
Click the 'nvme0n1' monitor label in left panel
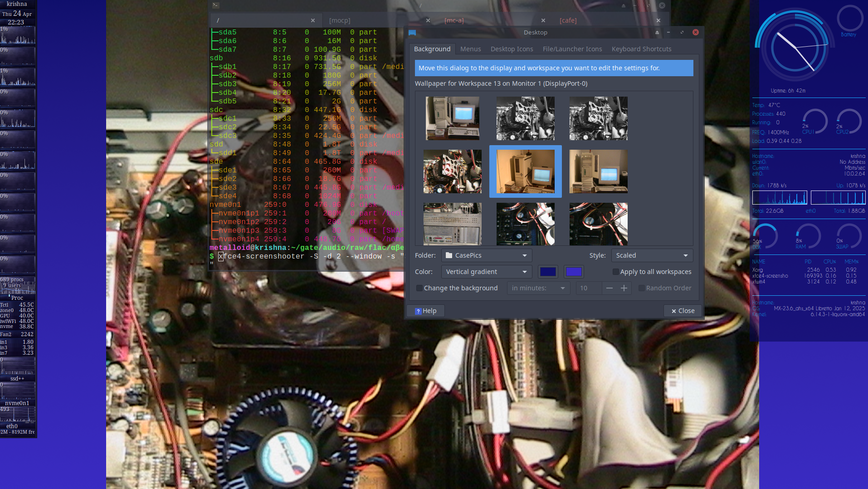(17, 403)
